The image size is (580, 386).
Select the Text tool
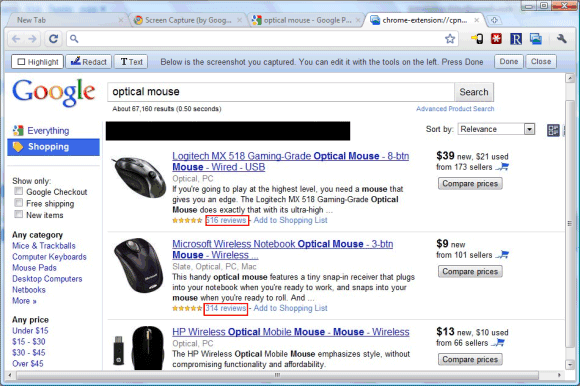[131, 62]
